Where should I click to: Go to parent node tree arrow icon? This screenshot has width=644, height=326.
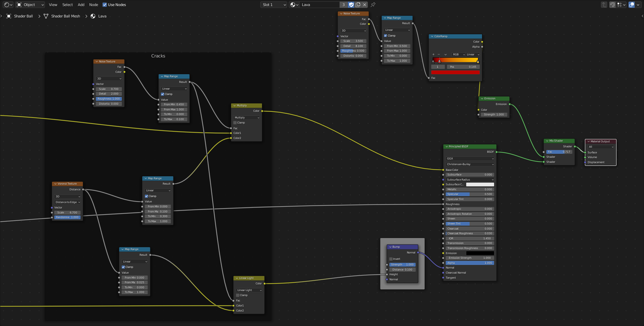pyautogui.click(x=605, y=5)
